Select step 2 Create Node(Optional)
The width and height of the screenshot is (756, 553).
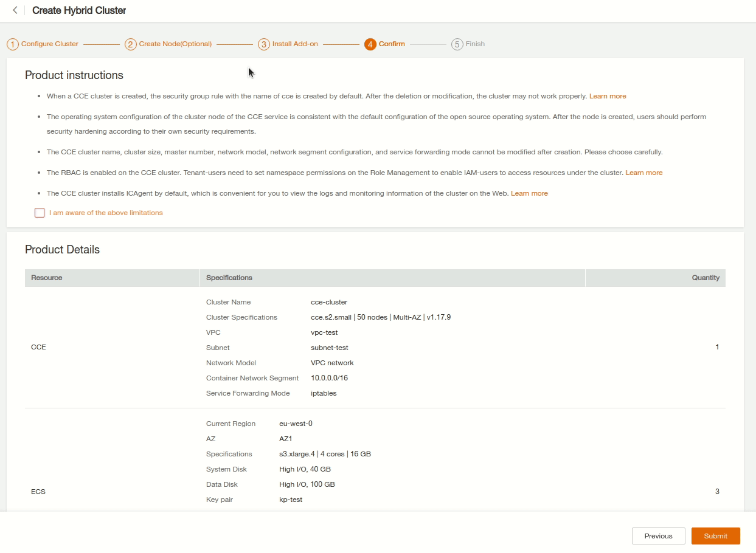(x=168, y=44)
